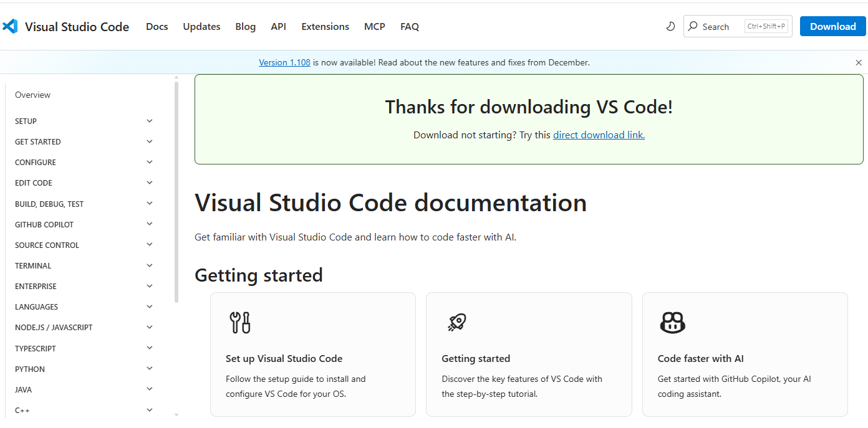The height and width of the screenshot is (428, 868).
Task: Open the direct download link
Action: 599,135
